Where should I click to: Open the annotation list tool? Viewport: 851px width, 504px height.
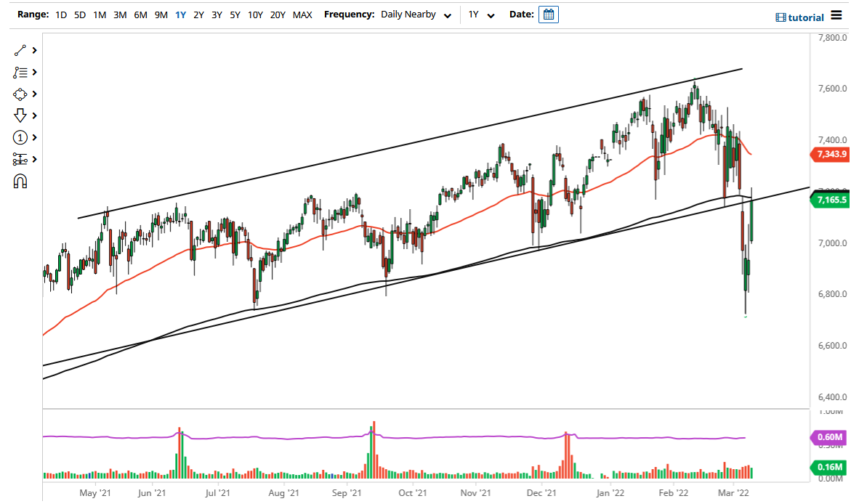[x=20, y=72]
